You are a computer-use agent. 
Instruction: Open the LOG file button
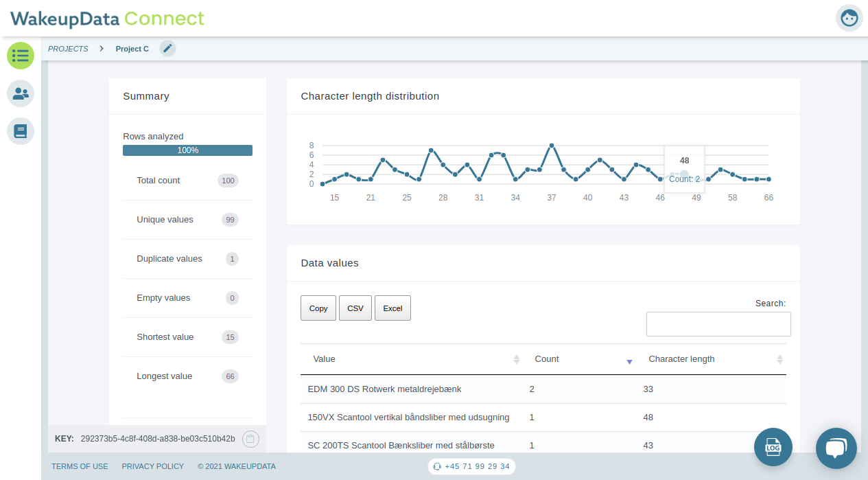pyautogui.click(x=773, y=448)
